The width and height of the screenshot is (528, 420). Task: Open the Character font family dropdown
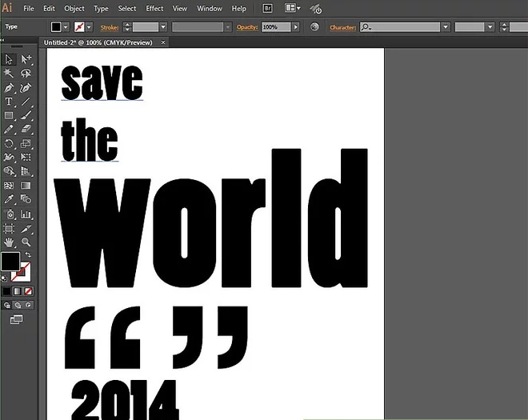pyautogui.click(x=446, y=26)
